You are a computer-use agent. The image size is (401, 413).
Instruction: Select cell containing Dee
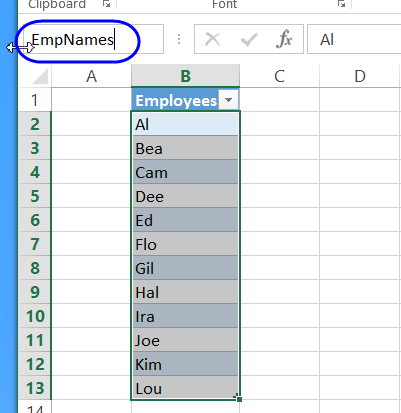pyautogui.click(x=185, y=196)
